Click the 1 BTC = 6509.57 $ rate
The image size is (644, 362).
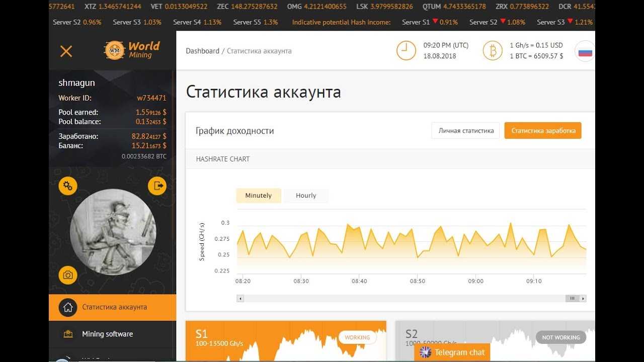[x=537, y=56]
